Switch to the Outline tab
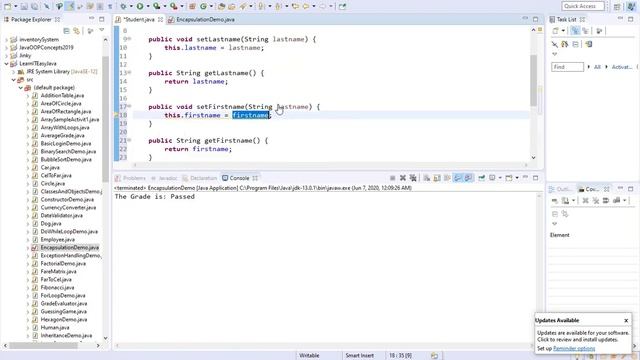Viewport: 640px width, 360px height. [560, 189]
